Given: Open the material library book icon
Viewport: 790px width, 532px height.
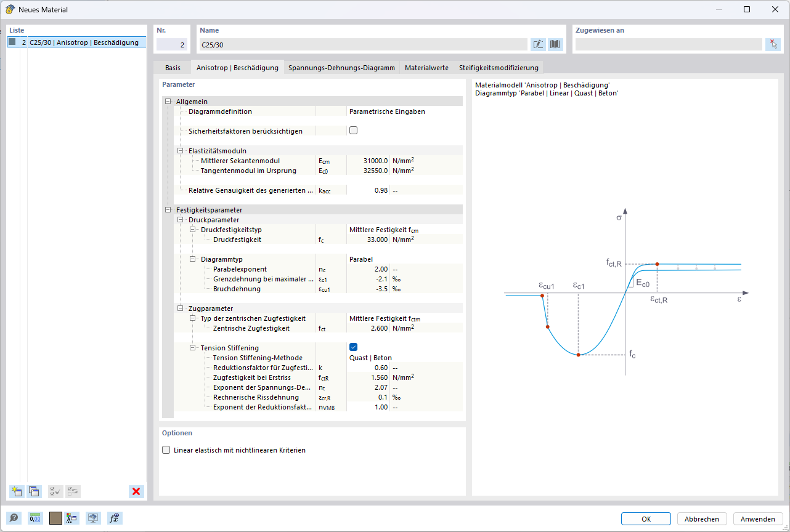Looking at the screenshot, I should click(556, 44).
